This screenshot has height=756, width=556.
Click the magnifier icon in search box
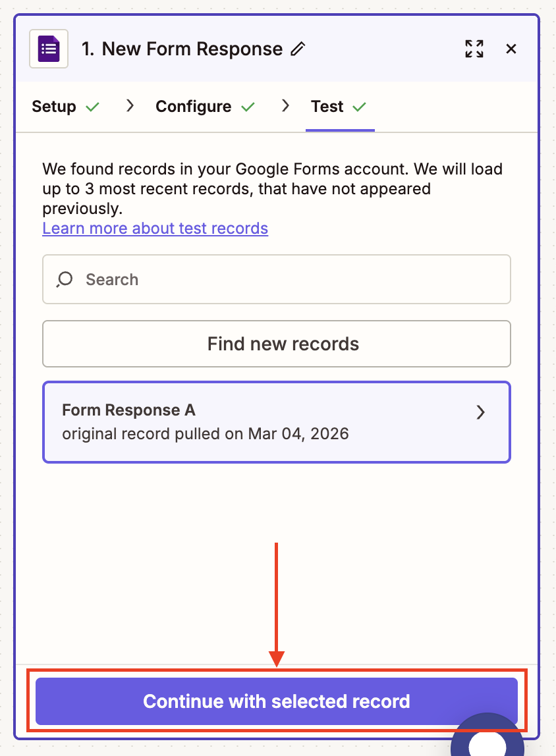(x=65, y=280)
